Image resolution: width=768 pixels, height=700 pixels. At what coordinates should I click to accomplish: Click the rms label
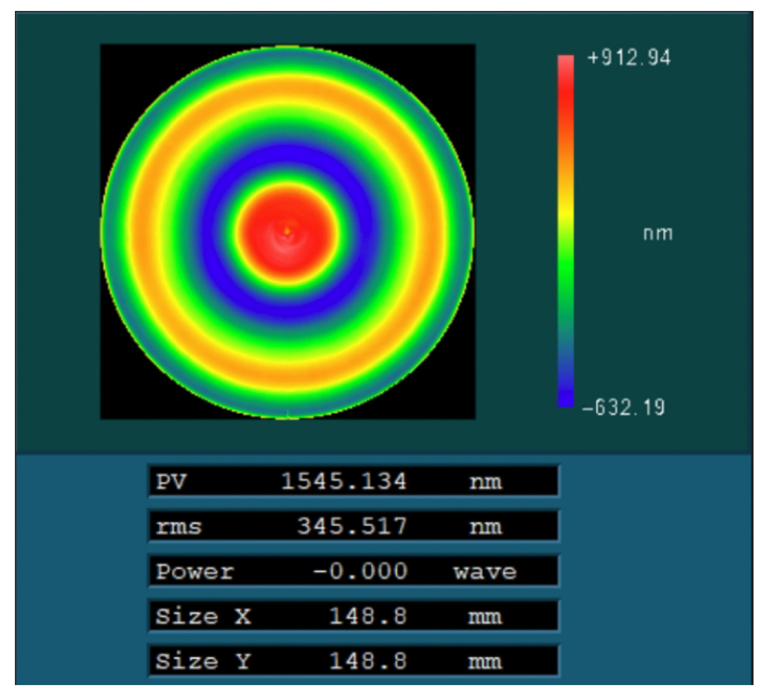(179, 527)
